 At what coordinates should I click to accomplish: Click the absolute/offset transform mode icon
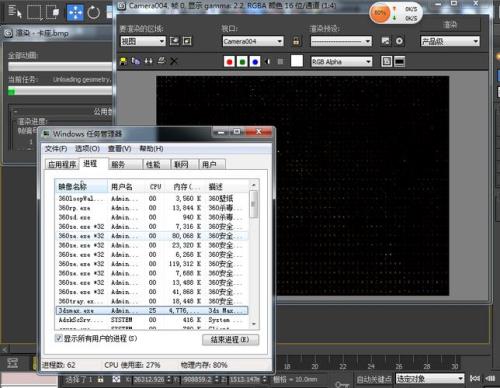point(116,379)
